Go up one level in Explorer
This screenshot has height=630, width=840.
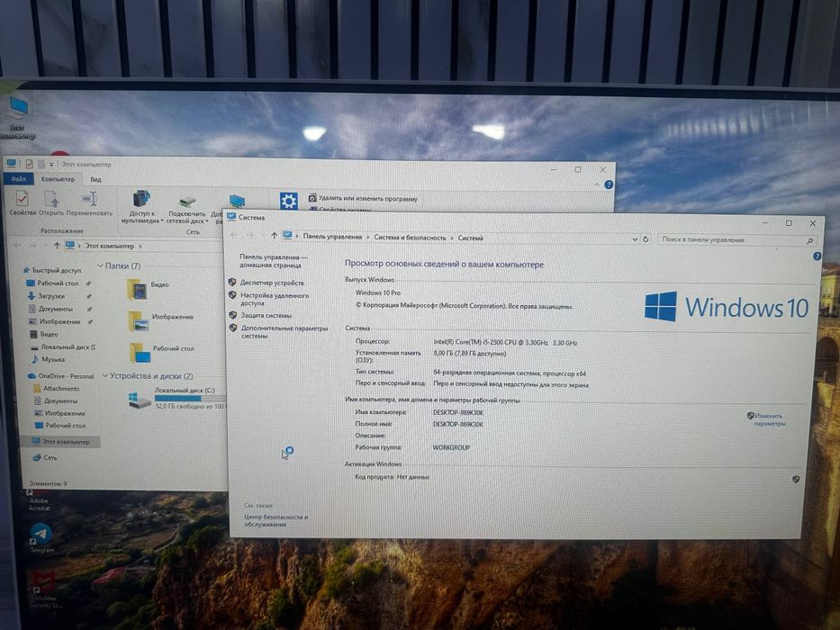tap(57, 246)
